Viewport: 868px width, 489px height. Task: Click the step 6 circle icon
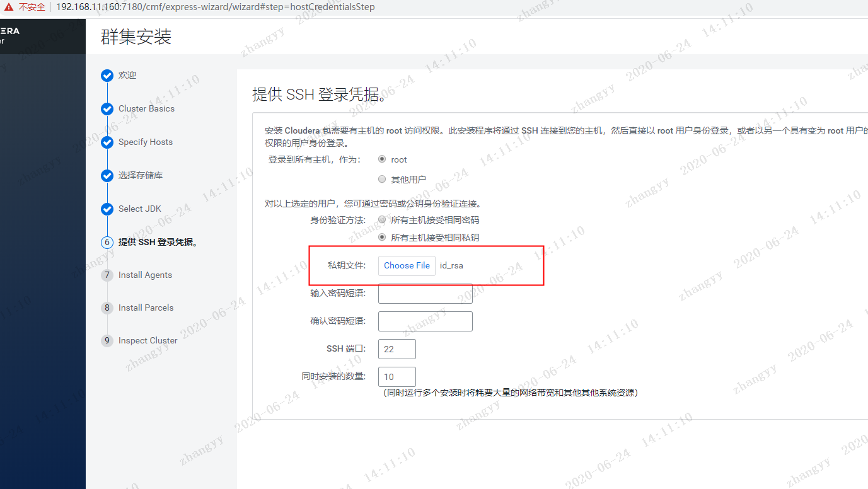click(x=107, y=243)
